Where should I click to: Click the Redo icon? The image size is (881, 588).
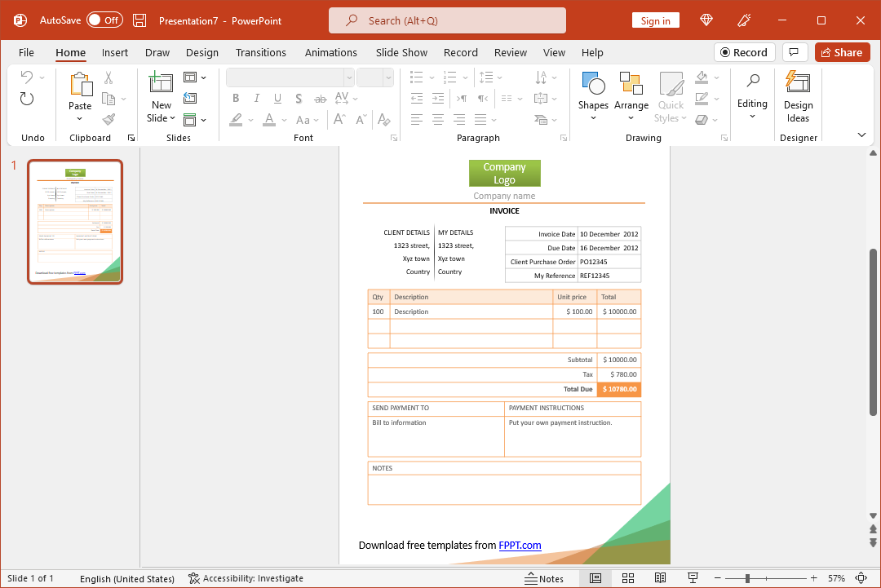27,99
